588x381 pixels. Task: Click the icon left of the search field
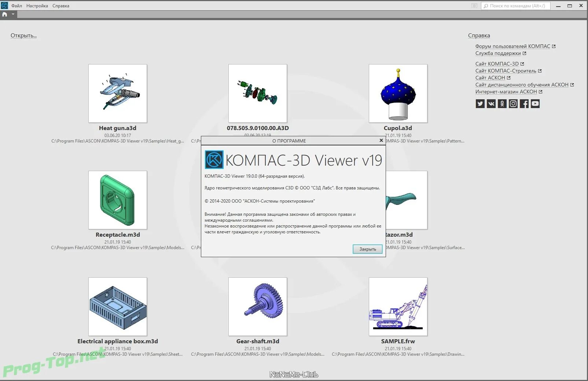474,6
